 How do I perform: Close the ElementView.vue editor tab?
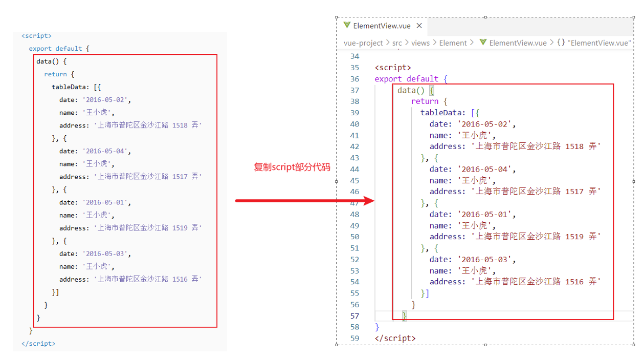[x=419, y=26]
